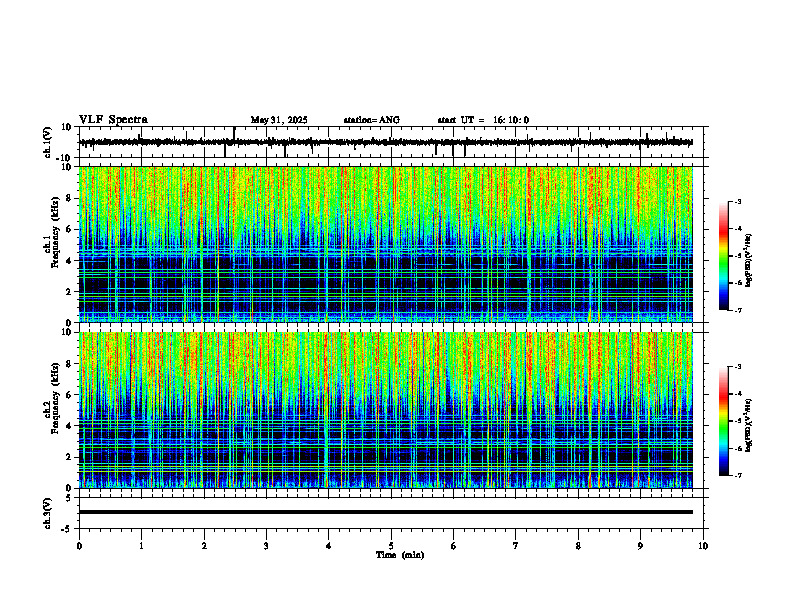
Task: Click time axis tick label "1"
Action: [141, 546]
